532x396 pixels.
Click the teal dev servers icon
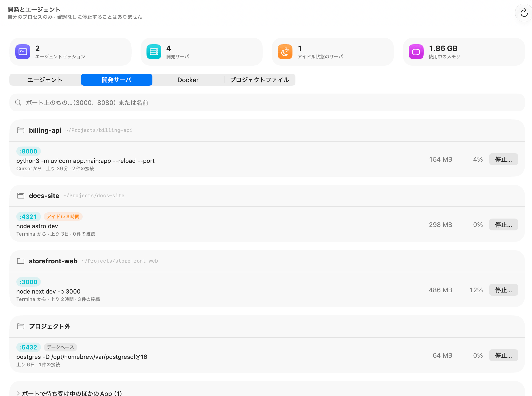click(x=154, y=52)
